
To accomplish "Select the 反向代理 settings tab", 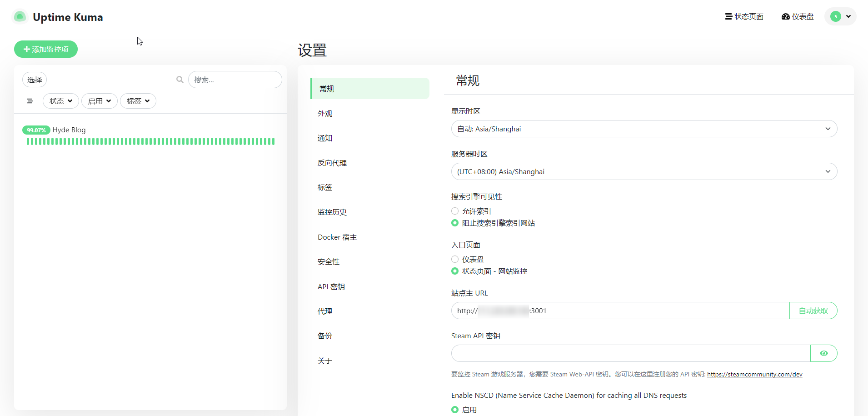I will point(370,163).
